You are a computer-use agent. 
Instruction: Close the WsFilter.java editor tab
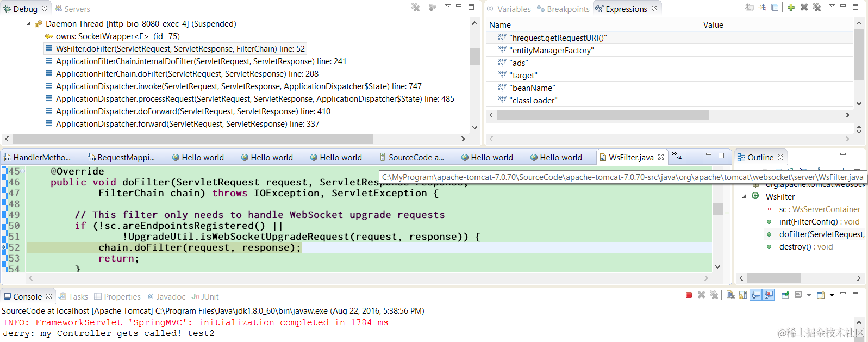click(x=661, y=157)
